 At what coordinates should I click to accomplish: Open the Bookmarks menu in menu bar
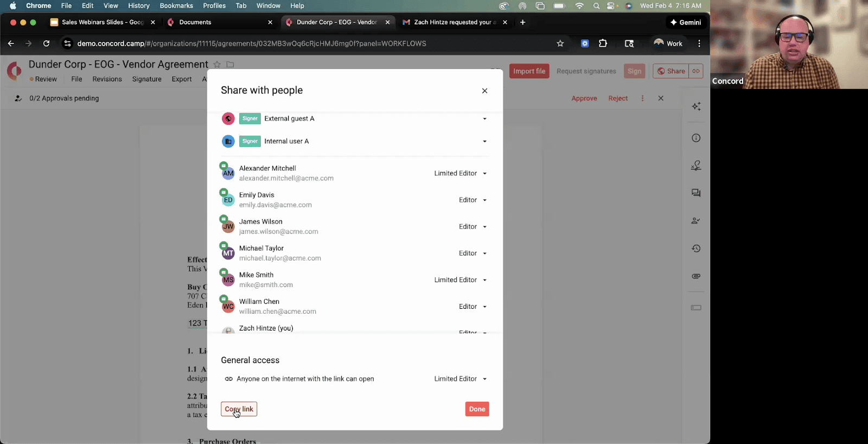tap(176, 5)
